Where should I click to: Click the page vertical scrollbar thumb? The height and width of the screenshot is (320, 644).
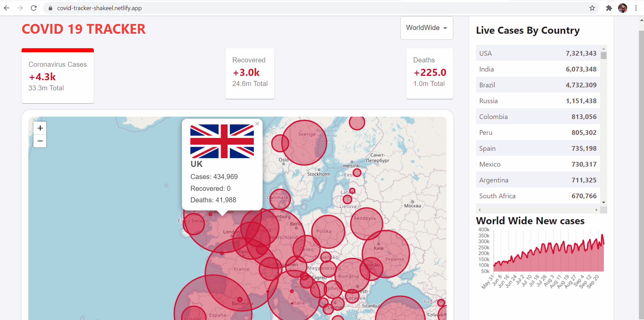click(641, 175)
